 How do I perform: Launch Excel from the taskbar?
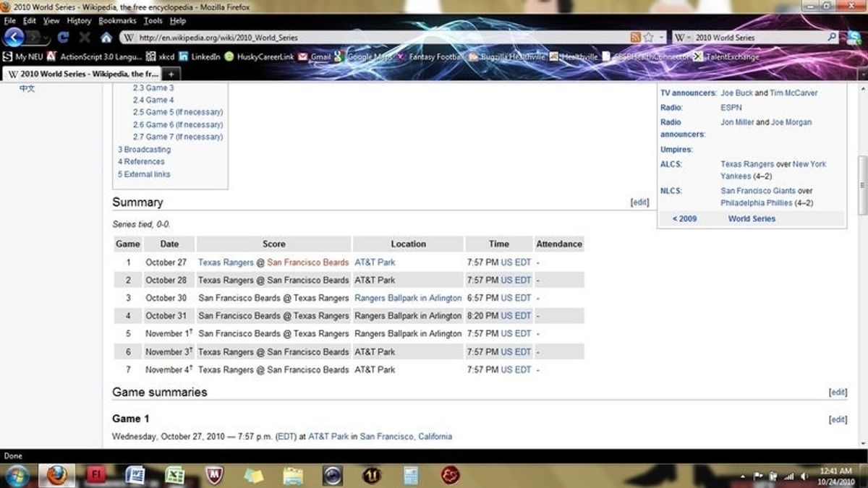pyautogui.click(x=174, y=475)
